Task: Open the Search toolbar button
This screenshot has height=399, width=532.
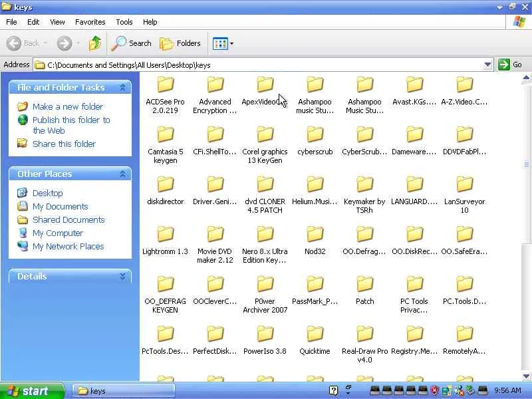Action: [x=132, y=43]
